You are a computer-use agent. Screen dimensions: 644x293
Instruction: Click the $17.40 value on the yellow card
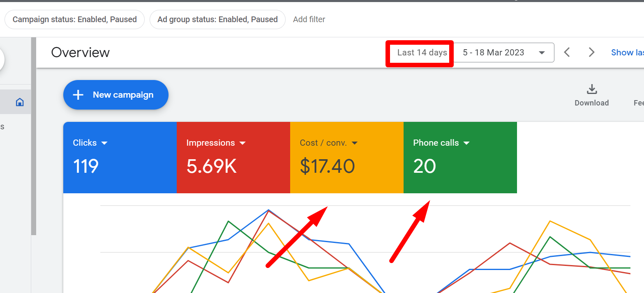327,166
